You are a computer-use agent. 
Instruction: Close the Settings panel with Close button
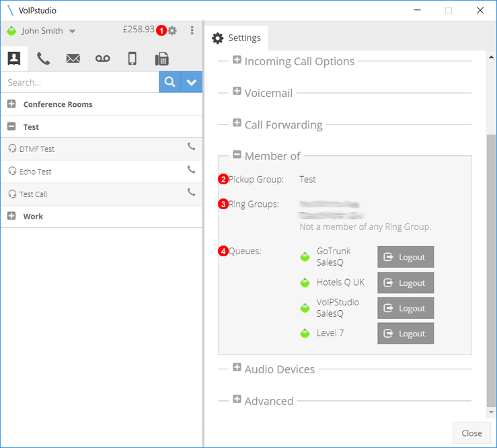point(471,433)
